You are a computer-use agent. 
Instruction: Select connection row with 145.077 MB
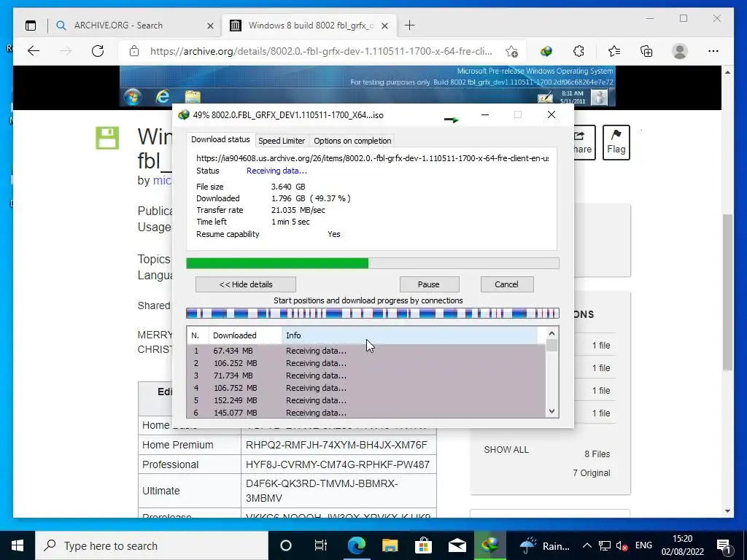pos(366,413)
